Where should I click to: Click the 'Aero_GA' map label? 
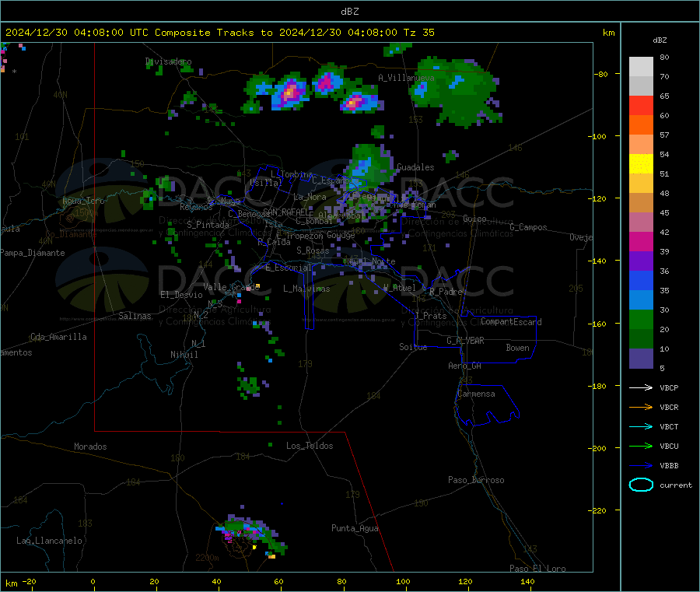[x=465, y=366]
